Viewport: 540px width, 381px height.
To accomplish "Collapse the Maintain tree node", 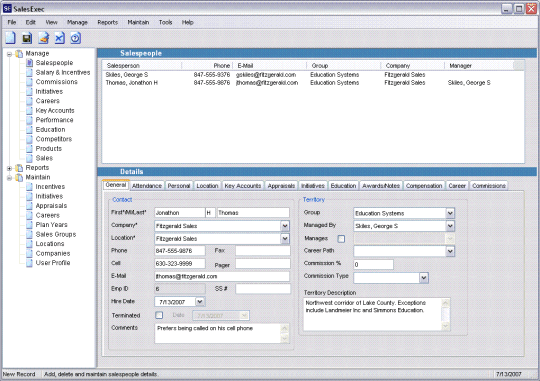I will pyautogui.click(x=10, y=178).
